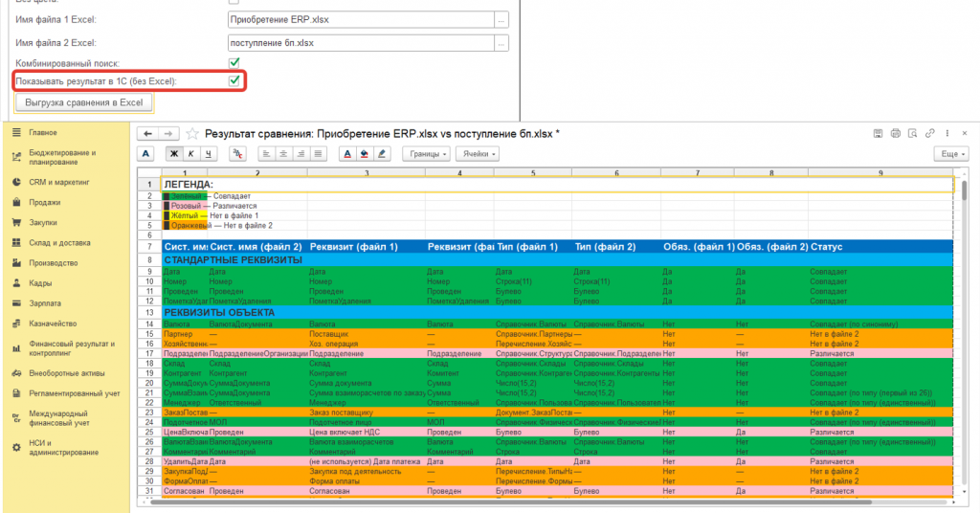Align cell text center
Viewport: 980px width, 513px height.
(x=283, y=154)
